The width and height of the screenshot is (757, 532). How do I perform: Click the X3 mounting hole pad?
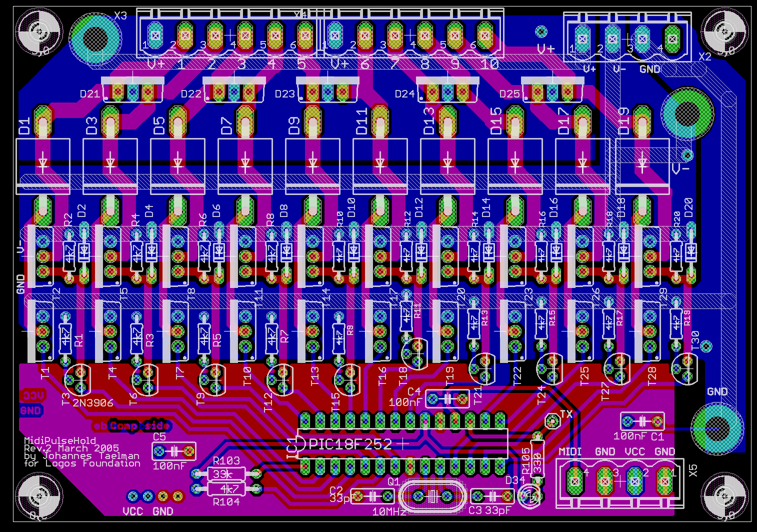pos(95,38)
